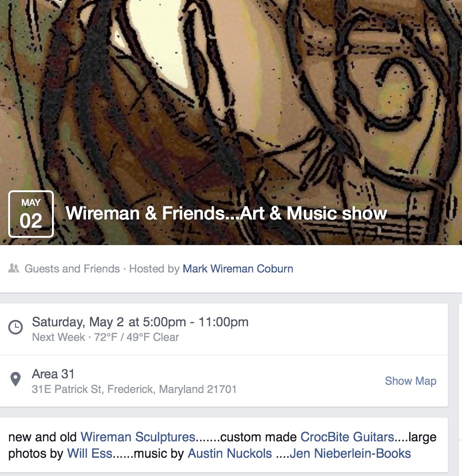The width and height of the screenshot is (462, 476).
Task: Click the guests people icon
Action: 14,269
